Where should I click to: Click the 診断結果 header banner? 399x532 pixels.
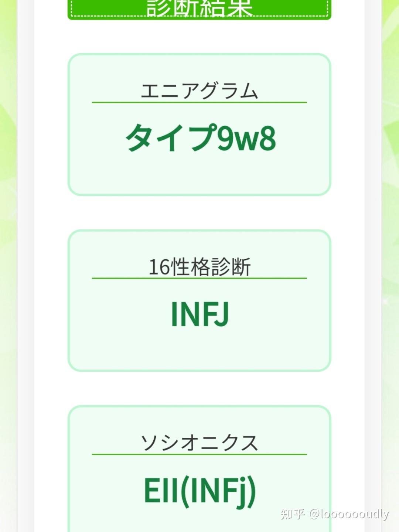tap(199, 8)
